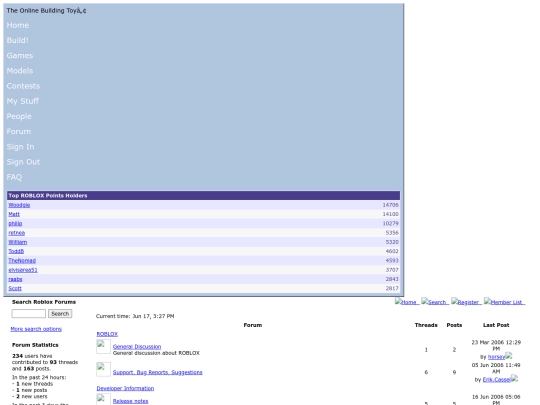Click the Posts column header
540x405 pixels.
pyautogui.click(x=454, y=325)
